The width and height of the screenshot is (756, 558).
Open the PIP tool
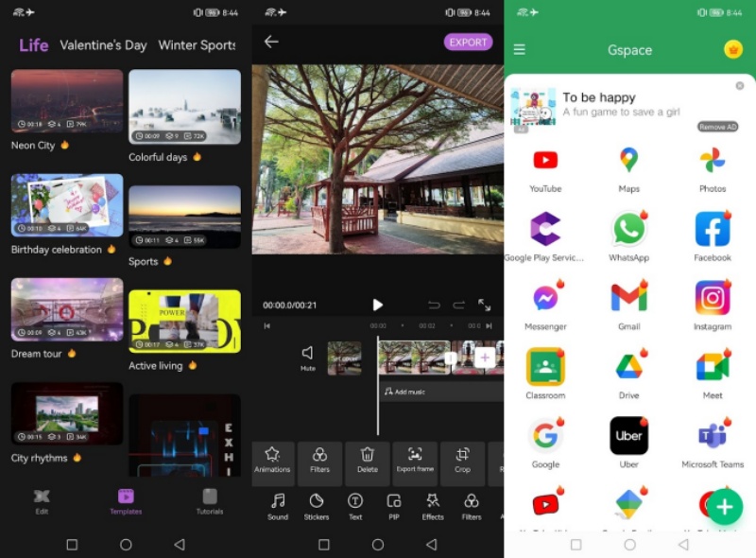[394, 507]
